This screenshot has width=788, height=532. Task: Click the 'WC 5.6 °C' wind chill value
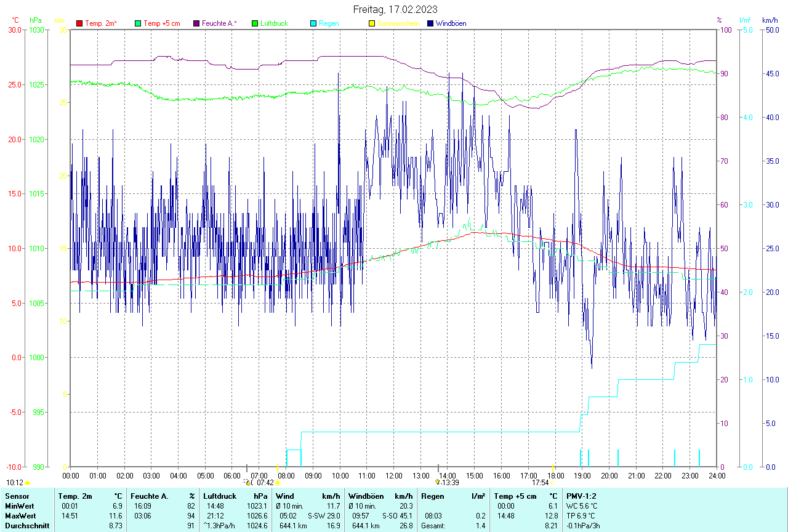[583, 506]
